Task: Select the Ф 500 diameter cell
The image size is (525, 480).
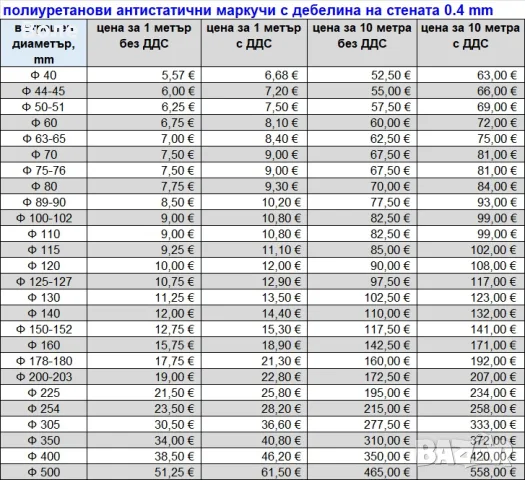Action: pos(44,472)
